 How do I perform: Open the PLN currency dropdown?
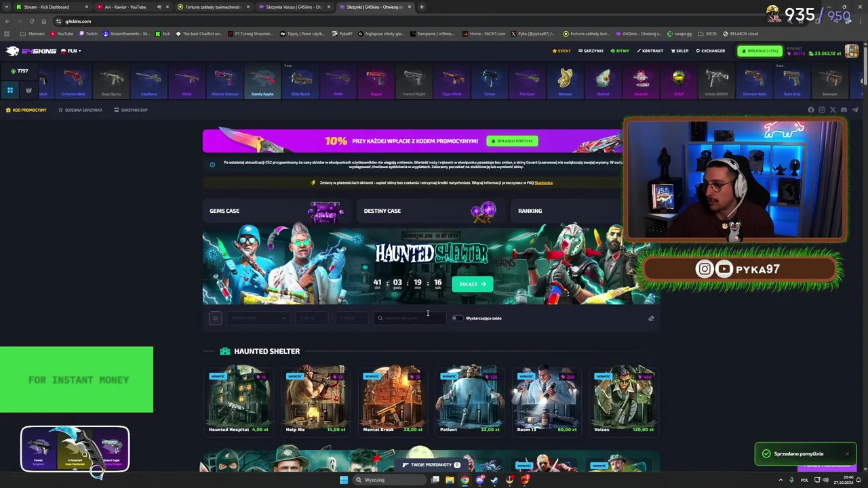point(71,51)
